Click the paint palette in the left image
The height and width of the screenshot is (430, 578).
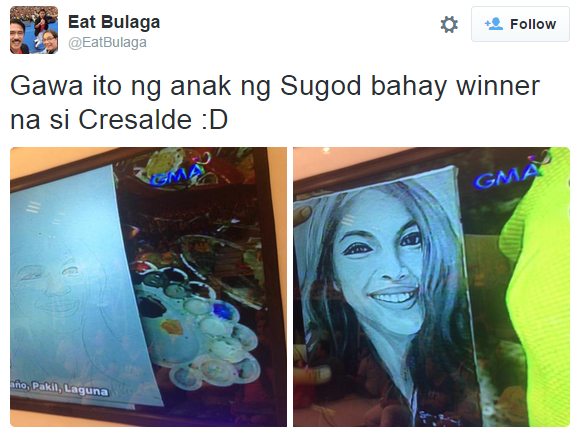[195, 324]
